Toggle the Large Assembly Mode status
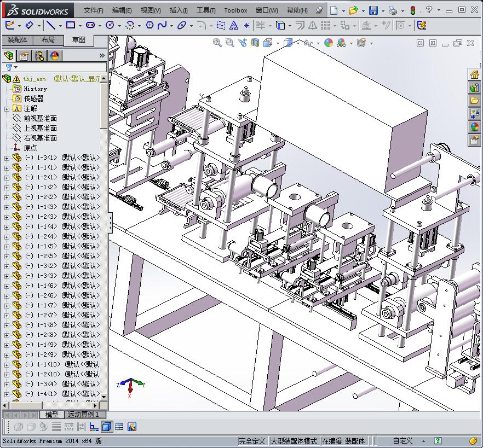The image size is (483, 448). click(x=294, y=441)
